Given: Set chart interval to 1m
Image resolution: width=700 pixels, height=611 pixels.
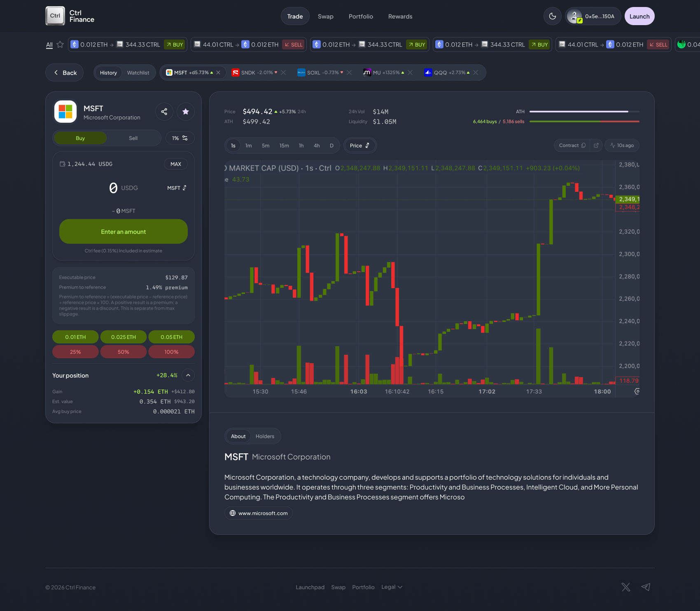Looking at the screenshot, I should click(249, 145).
